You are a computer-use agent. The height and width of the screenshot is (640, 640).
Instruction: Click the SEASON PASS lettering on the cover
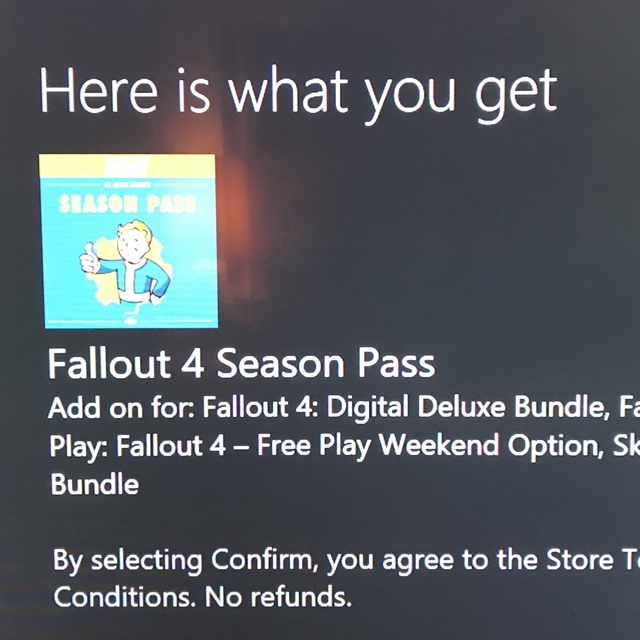point(127,204)
